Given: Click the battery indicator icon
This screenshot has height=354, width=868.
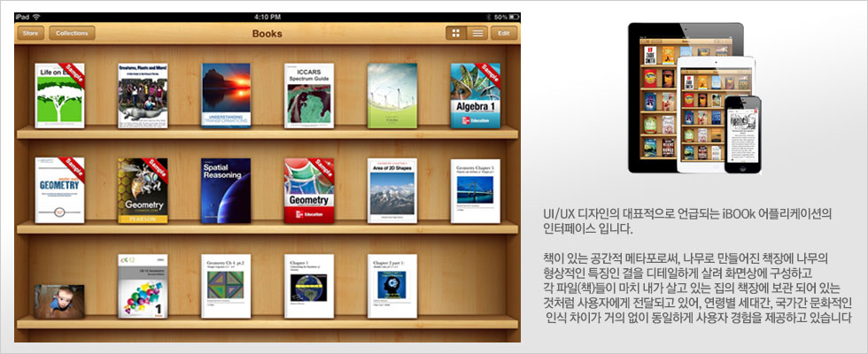Looking at the screenshot, I should (x=515, y=17).
